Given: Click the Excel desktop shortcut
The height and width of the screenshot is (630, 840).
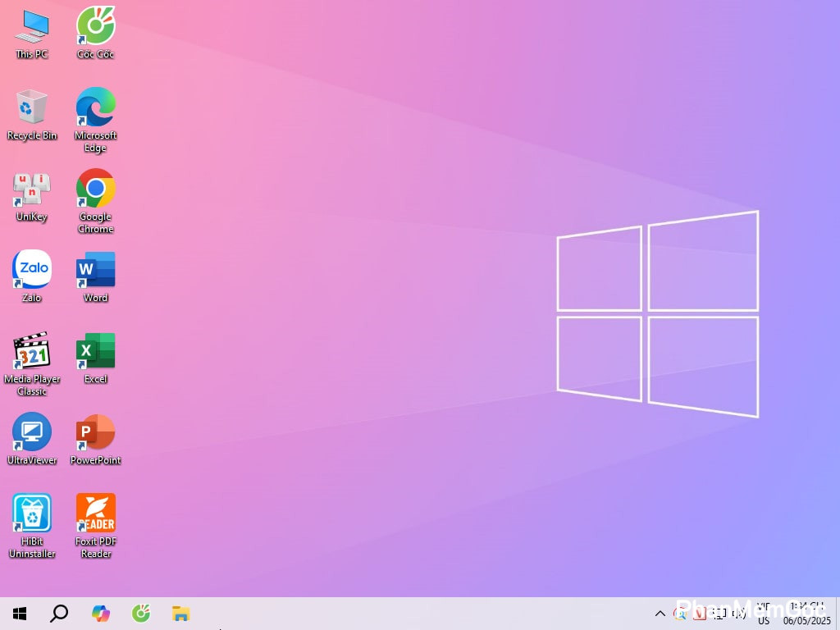Looking at the screenshot, I should (x=95, y=351).
